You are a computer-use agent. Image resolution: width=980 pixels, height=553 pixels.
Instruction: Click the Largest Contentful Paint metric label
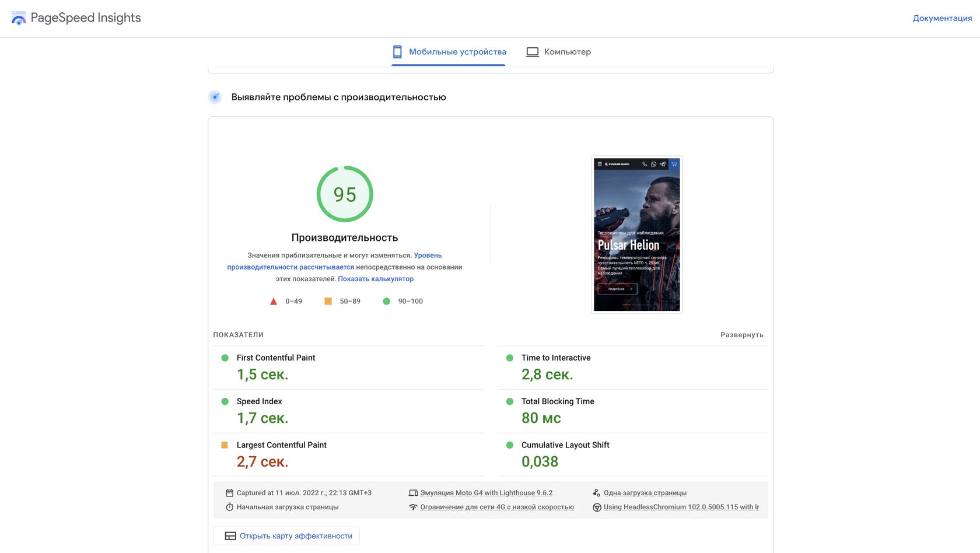pyautogui.click(x=281, y=445)
